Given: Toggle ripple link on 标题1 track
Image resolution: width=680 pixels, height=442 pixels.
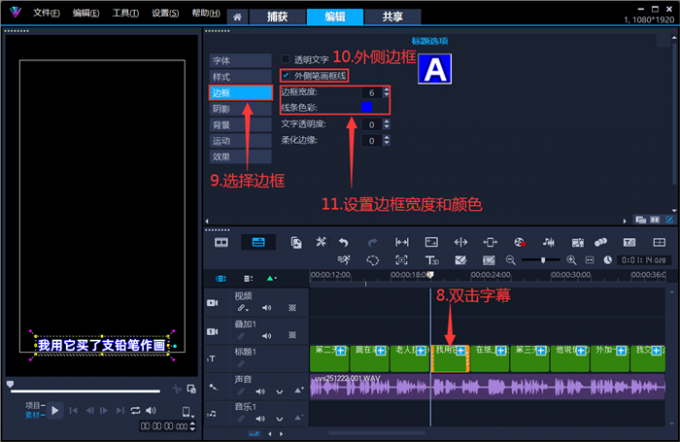Looking at the screenshot, I should pos(241,363).
